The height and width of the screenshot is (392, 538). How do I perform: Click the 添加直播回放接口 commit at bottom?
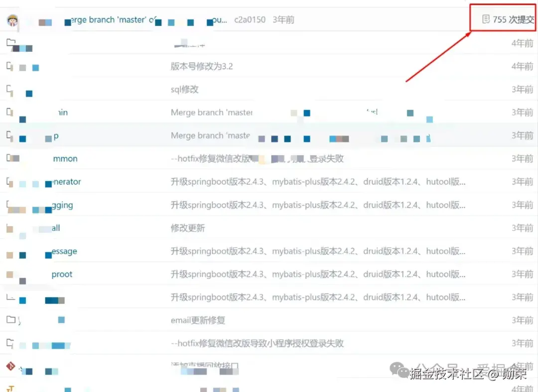[204, 366]
